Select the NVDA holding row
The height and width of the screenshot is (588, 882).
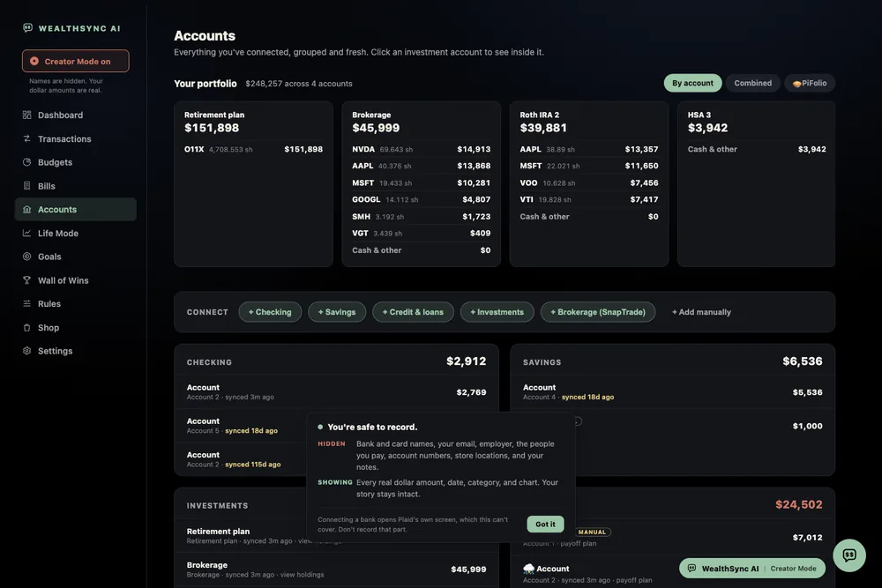422,149
